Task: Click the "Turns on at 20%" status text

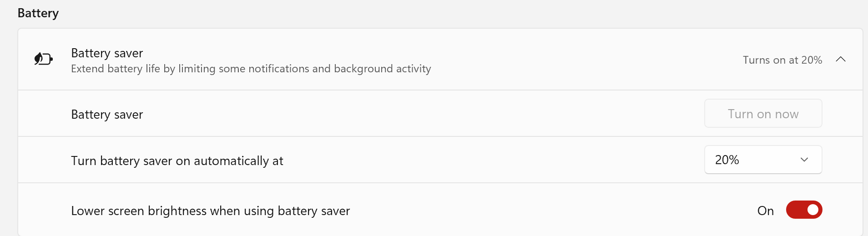Action: click(782, 60)
